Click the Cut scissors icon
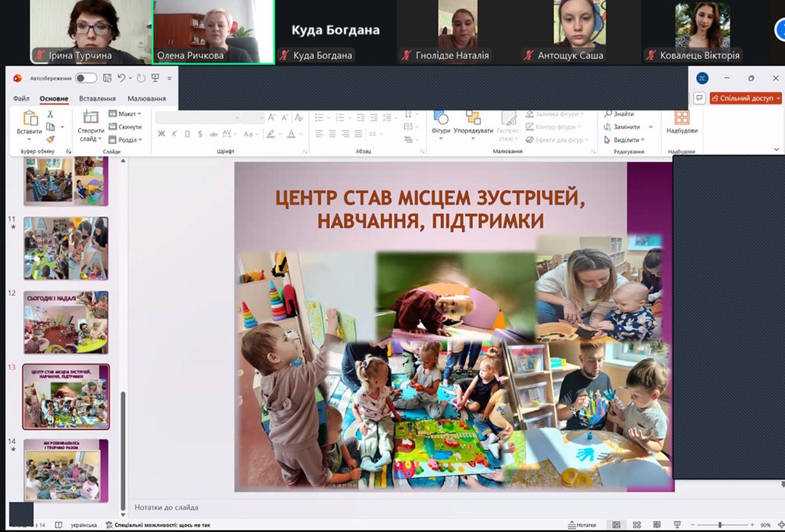This screenshot has height=532, width=785. [x=50, y=114]
